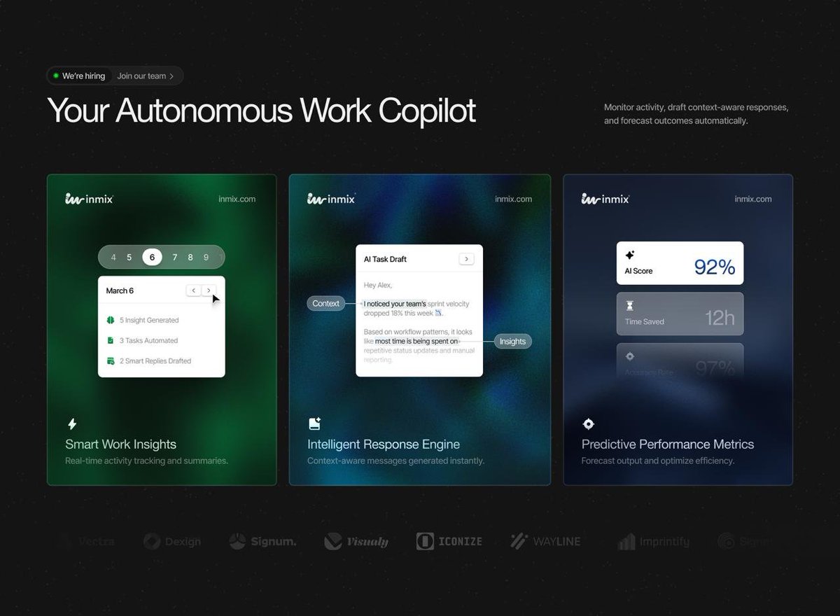Click the Hey Alex greeting line
Image resolution: width=840 pixels, height=616 pixels.
(x=378, y=285)
